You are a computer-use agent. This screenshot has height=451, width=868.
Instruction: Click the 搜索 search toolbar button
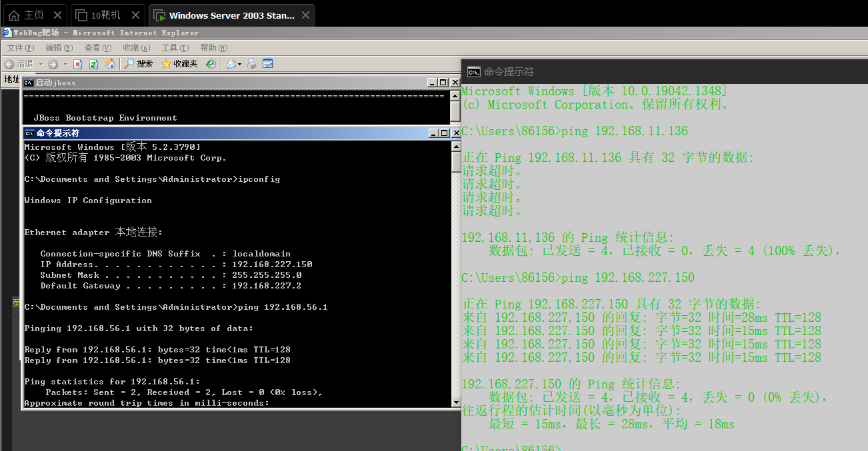click(x=139, y=64)
